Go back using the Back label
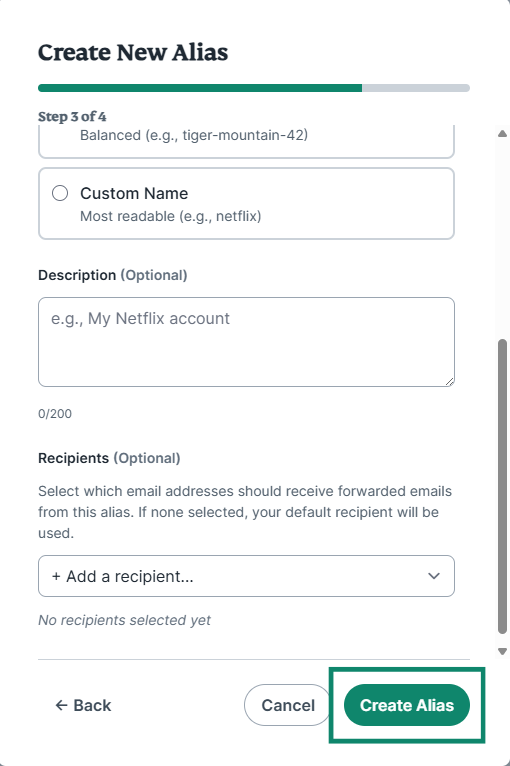The height and width of the screenshot is (766, 510). tap(92, 705)
